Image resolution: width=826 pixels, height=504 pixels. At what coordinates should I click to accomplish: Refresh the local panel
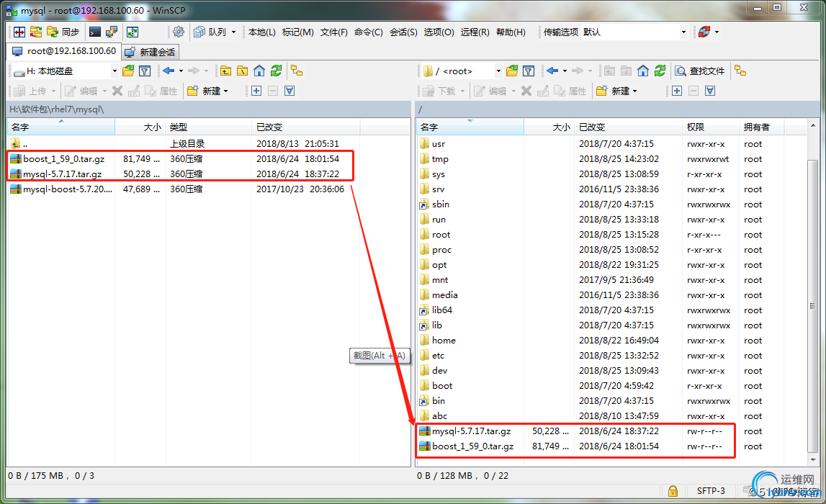[276, 71]
